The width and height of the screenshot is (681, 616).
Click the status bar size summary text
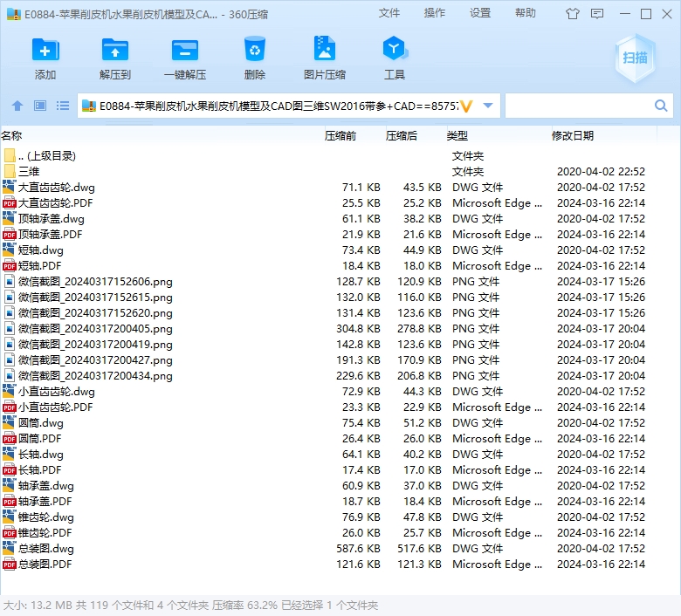tap(190, 606)
